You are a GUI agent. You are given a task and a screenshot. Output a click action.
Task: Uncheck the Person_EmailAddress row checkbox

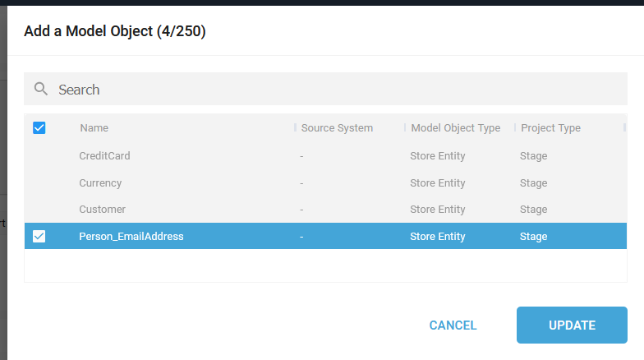[39, 237]
